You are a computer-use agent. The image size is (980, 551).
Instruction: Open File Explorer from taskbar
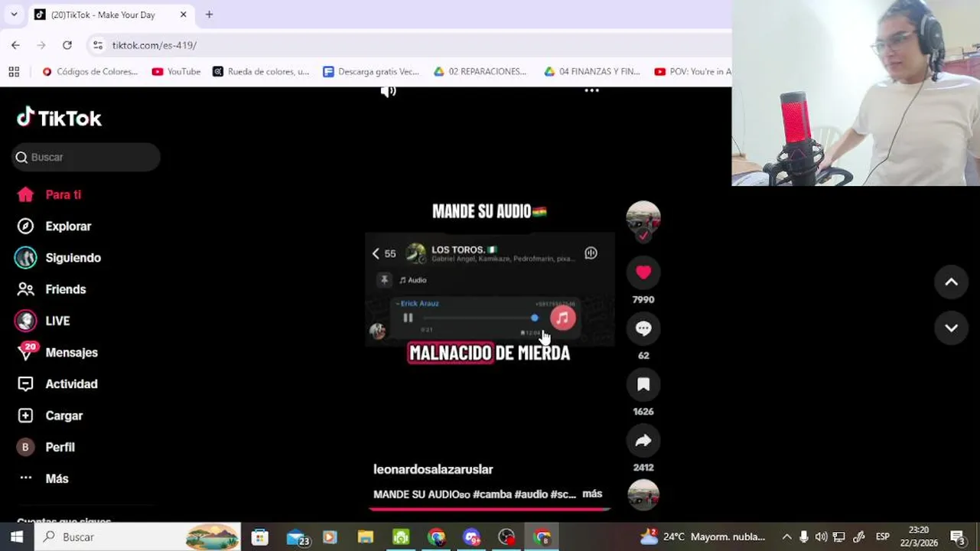pos(366,536)
